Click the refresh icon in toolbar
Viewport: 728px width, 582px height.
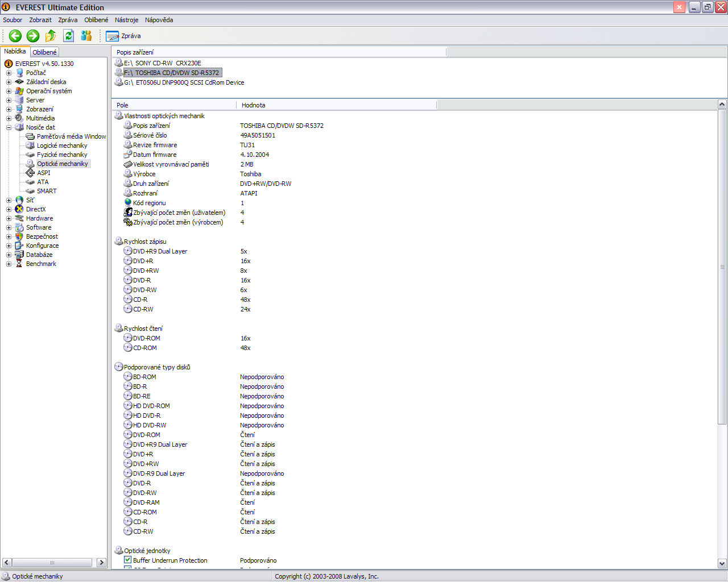[x=68, y=36]
